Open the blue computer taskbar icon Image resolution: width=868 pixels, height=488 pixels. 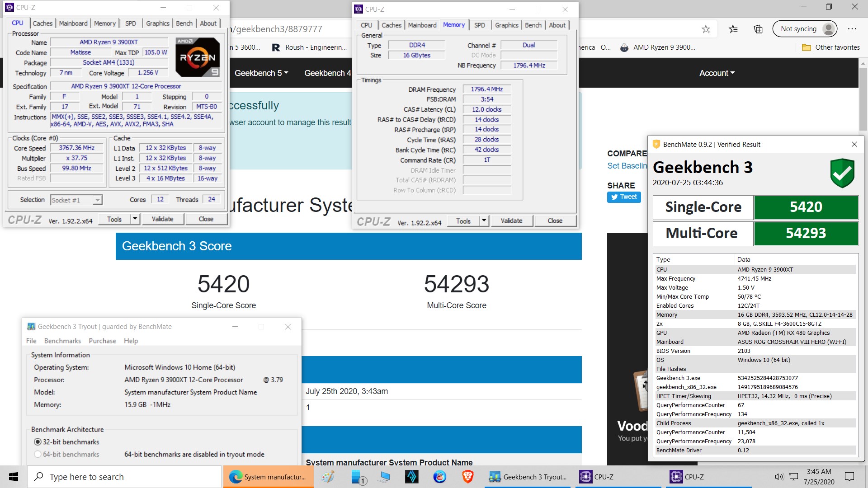(x=385, y=477)
